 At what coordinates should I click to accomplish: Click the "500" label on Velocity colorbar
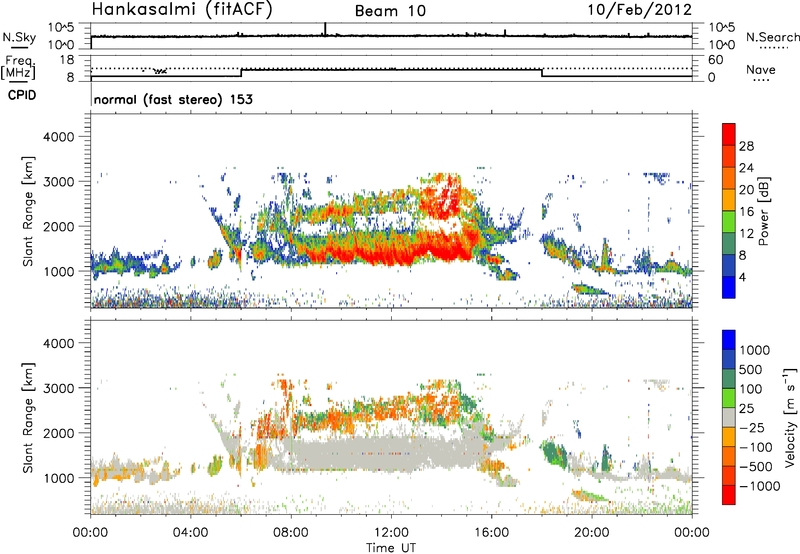point(750,369)
